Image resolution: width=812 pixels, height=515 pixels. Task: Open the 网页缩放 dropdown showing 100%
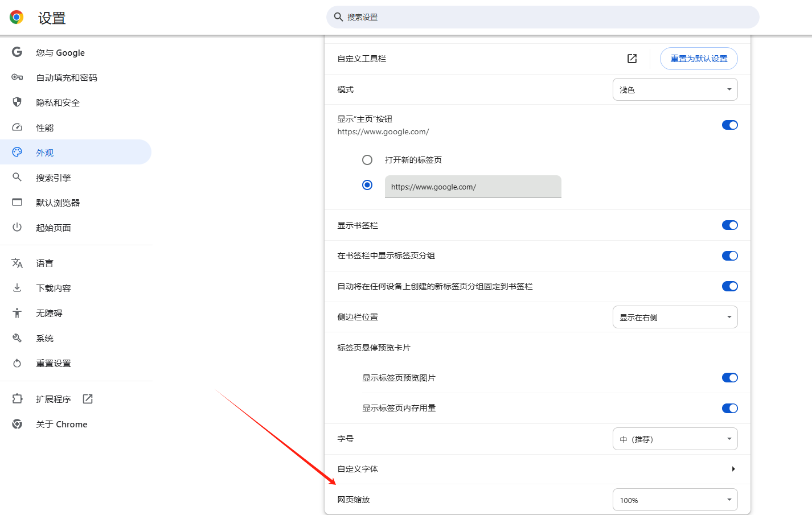675,500
